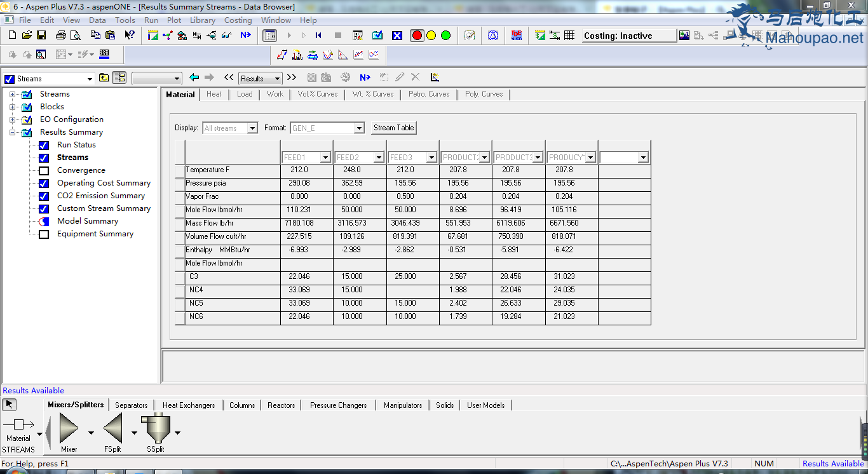This screenshot has height=474, width=868.
Task: Open the FEED3 column stream dropdown
Action: pyautogui.click(x=431, y=157)
